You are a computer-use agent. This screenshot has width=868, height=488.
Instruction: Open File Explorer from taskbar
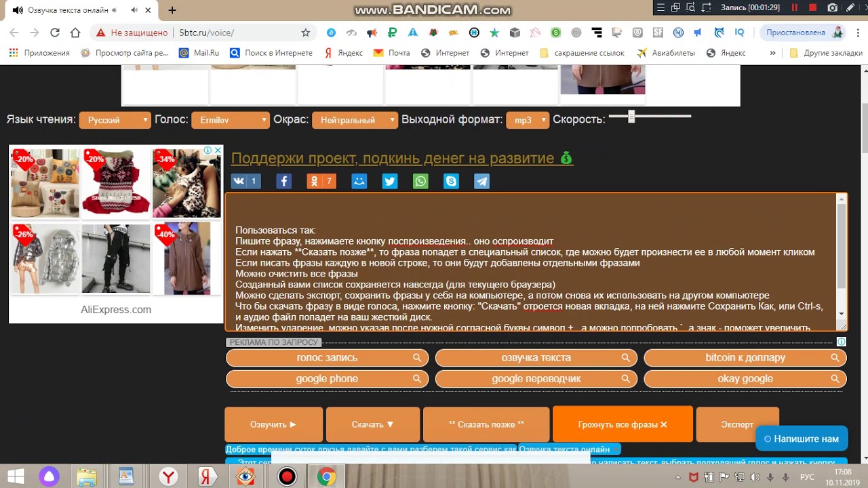click(x=87, y=477)
